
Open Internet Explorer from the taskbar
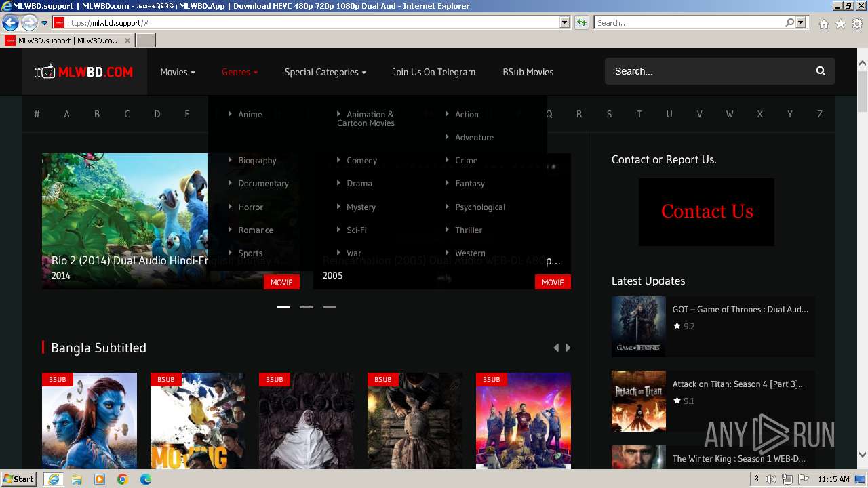coord(54,479)
